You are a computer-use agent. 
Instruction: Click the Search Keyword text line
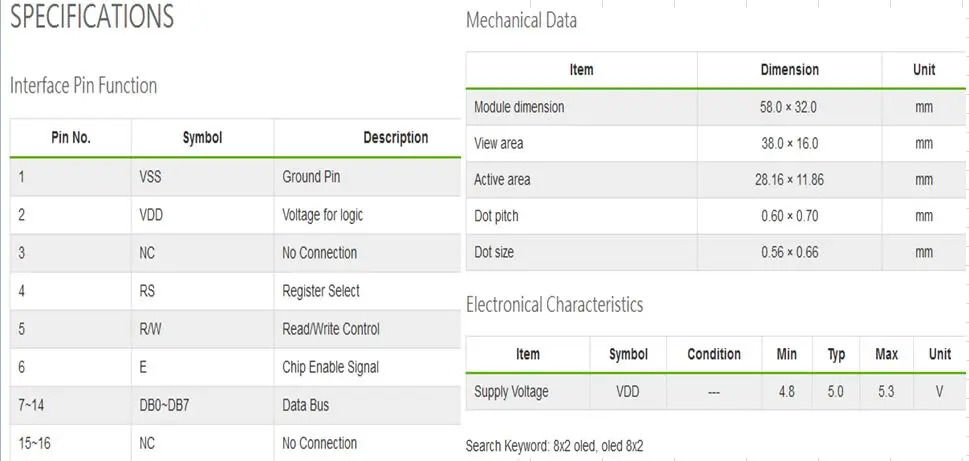click(x=554, y=446)
